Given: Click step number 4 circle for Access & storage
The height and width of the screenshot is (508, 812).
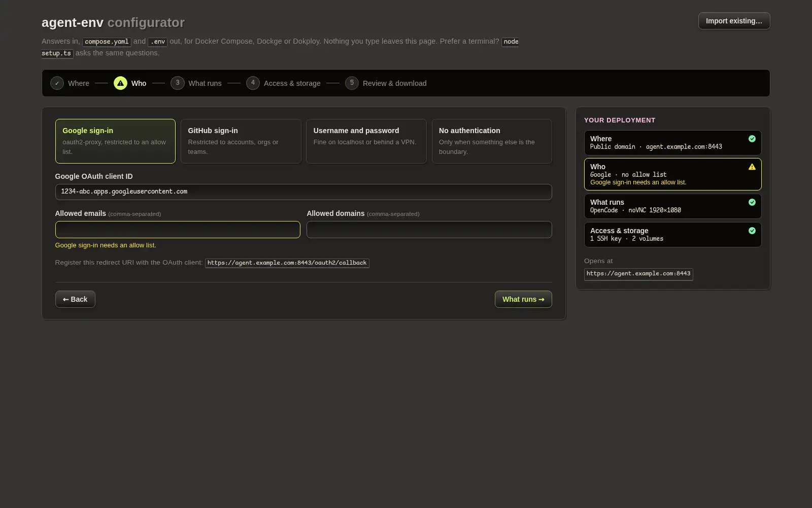Looking at the screenshot, I should coord(253,83).
